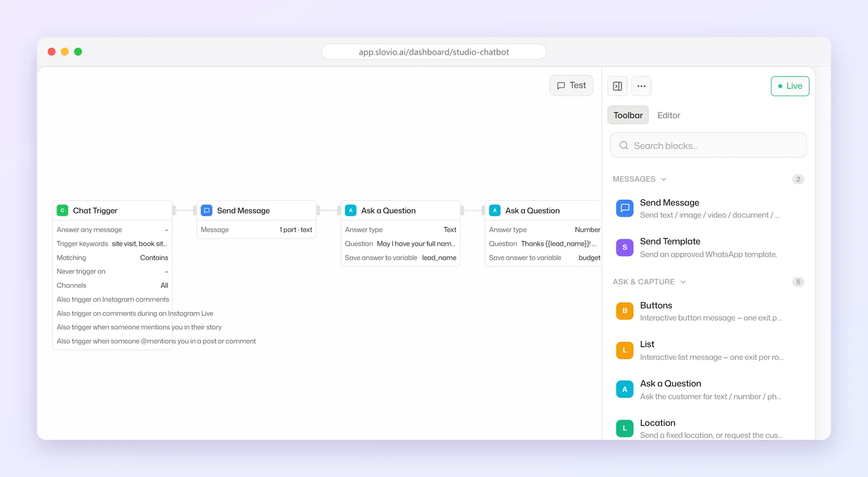Click the Answer type Number row
The image size is (868, 477).
(544, 230)
